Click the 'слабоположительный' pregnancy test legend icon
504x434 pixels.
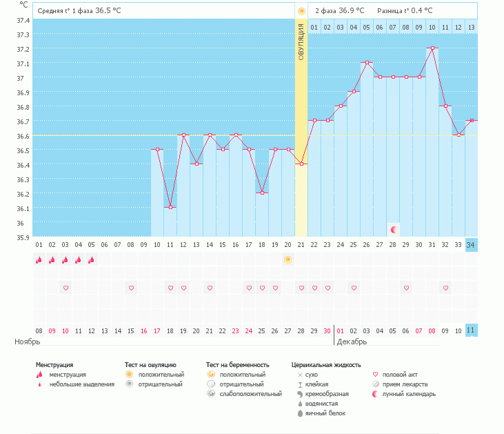coord(212,394)
